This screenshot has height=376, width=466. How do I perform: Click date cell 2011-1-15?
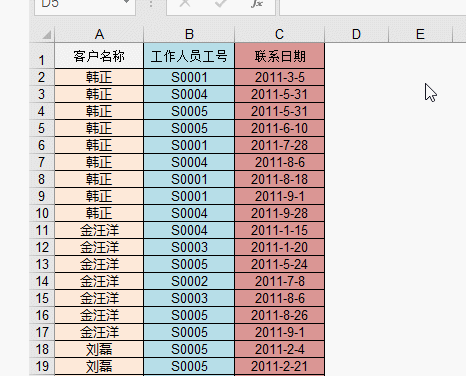coord(279,230)
